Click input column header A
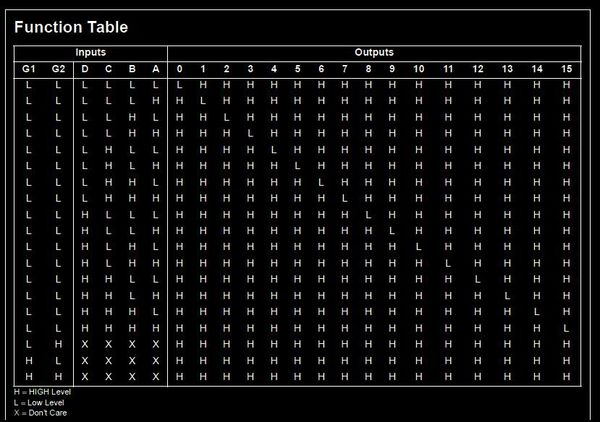Viewport: 600px width, 422px height. (155, 69)
